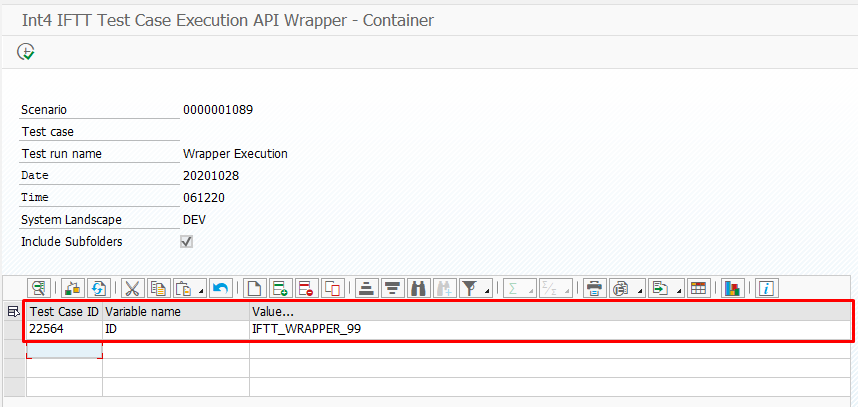Click the Sort ascending icon
858x407 pixels.
[366, 288]
